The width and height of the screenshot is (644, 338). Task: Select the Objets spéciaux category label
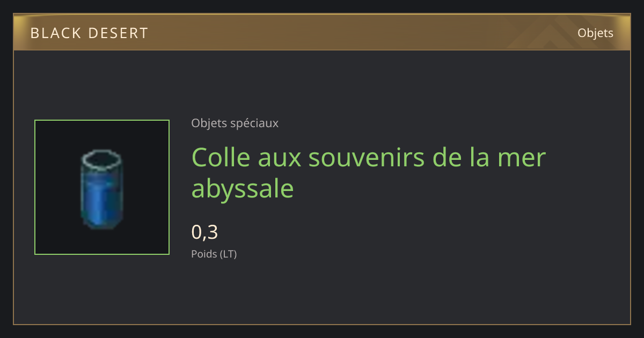point(235,123)
